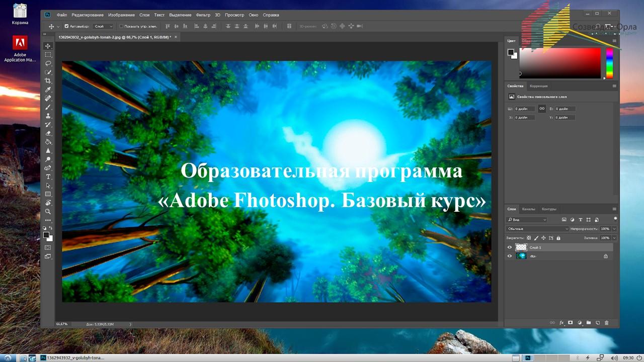Open the fx layer style icon
This screenshot has width=644, height=362.
click(x=561, y=323)
